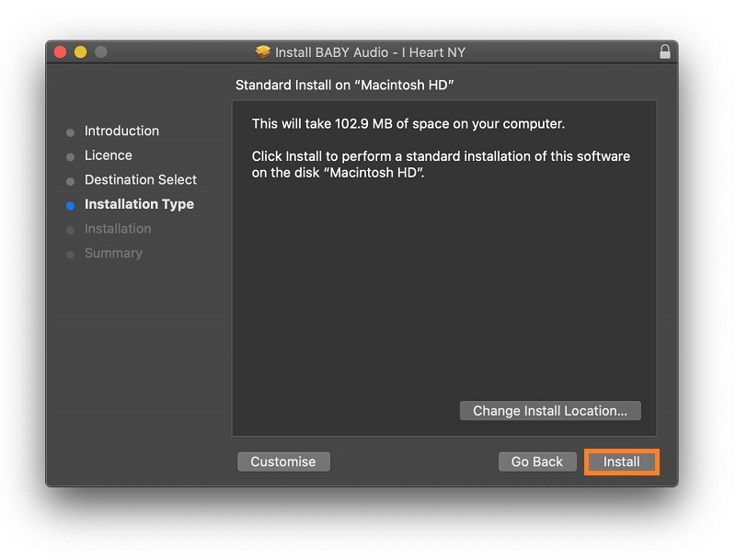Select the Introduction step label

(x=121, y=131)
